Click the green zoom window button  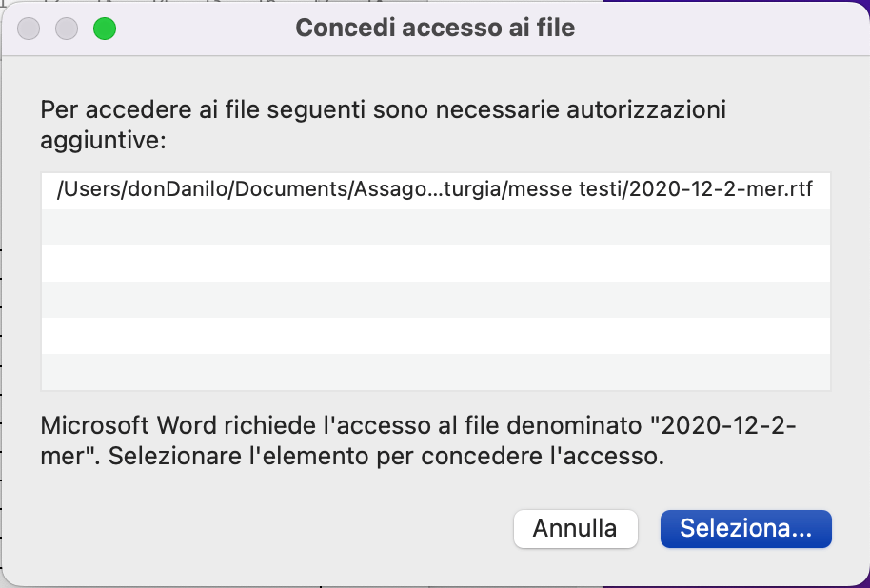(105, 29)
